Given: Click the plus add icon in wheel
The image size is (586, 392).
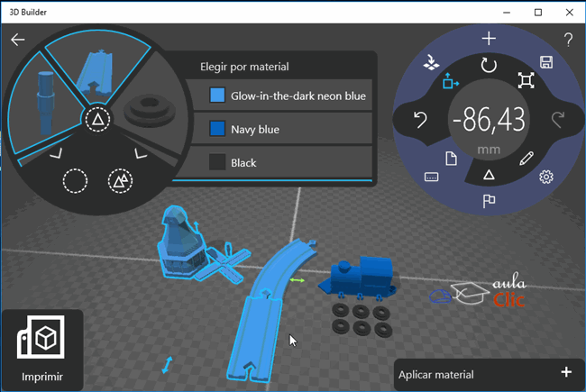Looking at the screenshot, I should (x=489, y=39).
